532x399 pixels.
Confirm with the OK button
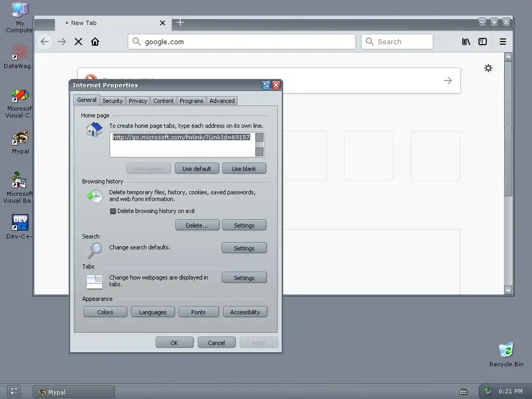pyautogui.click(x=175, y=343)
